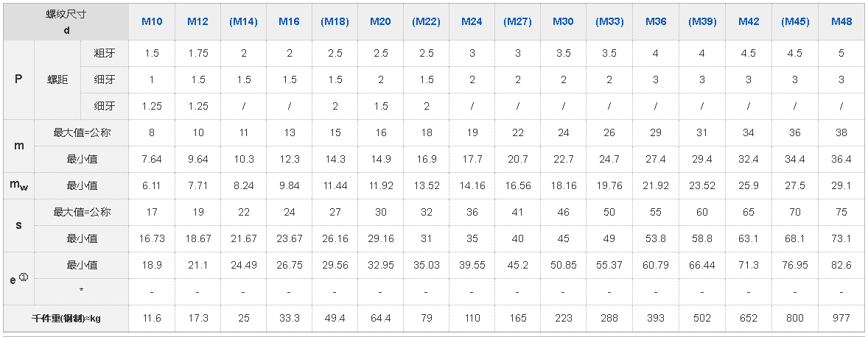
Task: Click the M16 column header
Action: tap(289, 22)
